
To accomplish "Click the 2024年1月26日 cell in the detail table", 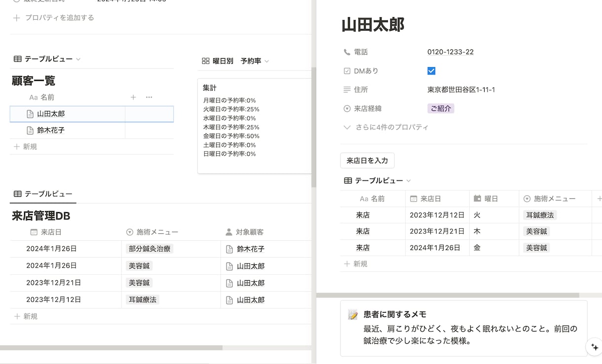I will click(x=437, y=248).
